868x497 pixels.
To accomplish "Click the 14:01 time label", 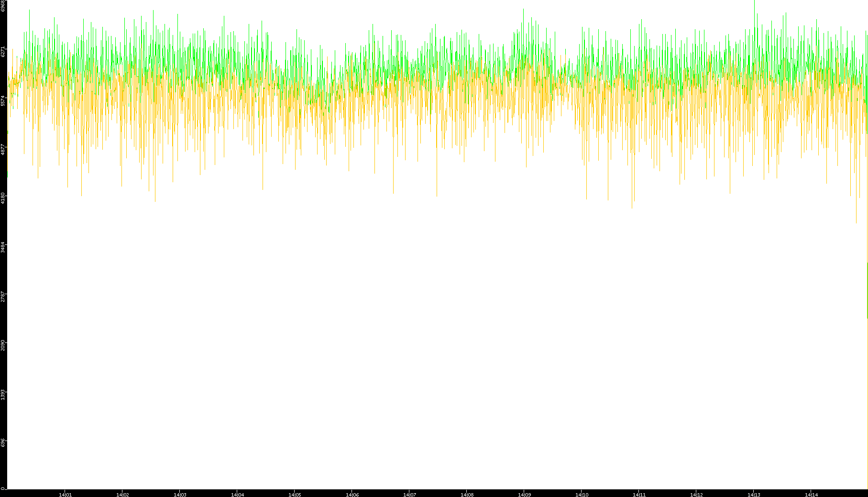I will pyautogui.click(x=65, y=495).
